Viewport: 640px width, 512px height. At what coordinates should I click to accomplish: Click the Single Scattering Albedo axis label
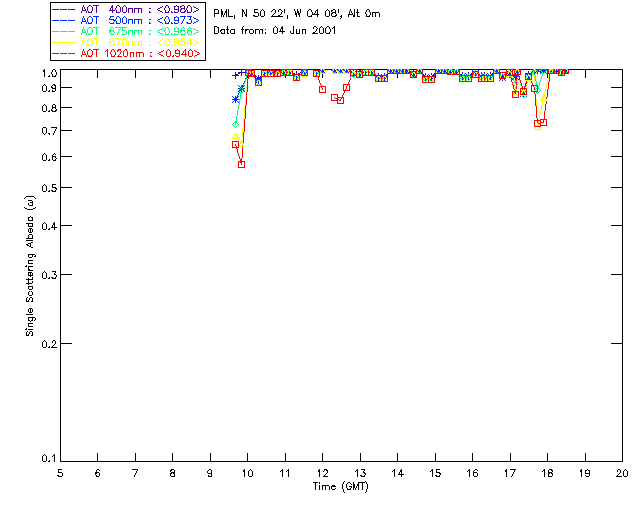[30, 266]
